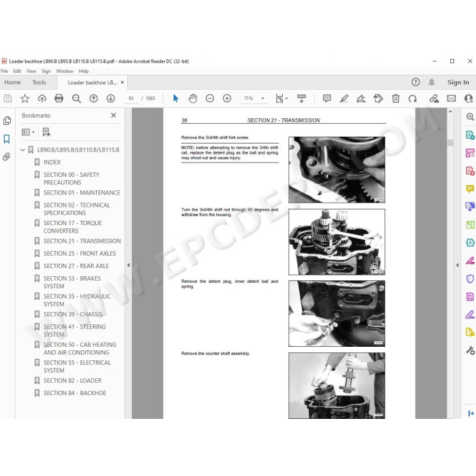Open SECTION 00 - SAFETY PRECAUTIONS bookmark
This screenshot has width=476, height=476.
(71, 178)
